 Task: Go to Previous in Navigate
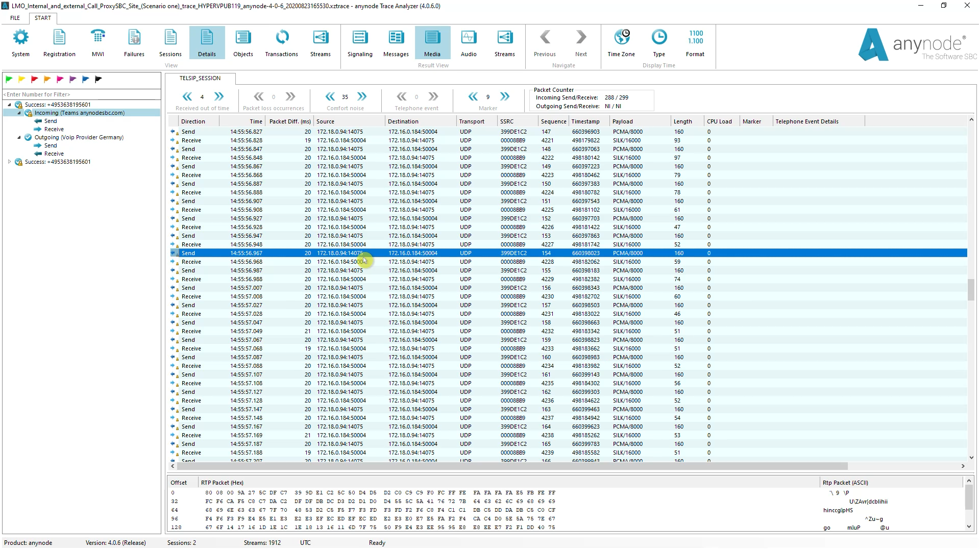(x=545, y=43)
